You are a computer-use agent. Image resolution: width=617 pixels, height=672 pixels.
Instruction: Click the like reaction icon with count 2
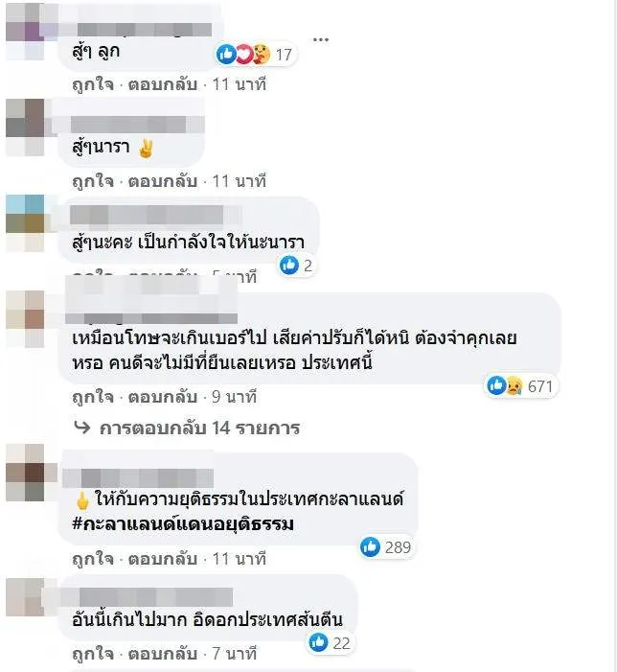(x=289, y=266)
